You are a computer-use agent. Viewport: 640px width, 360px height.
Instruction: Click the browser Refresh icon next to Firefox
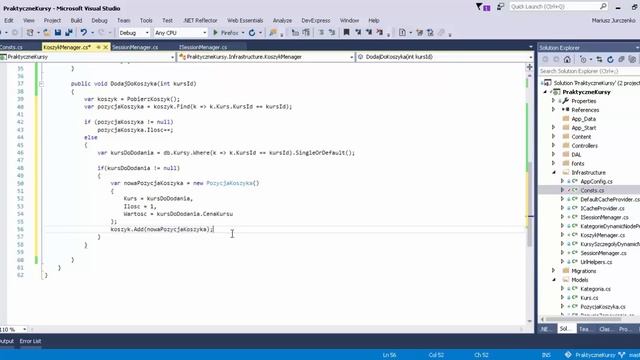coord(252,32)
